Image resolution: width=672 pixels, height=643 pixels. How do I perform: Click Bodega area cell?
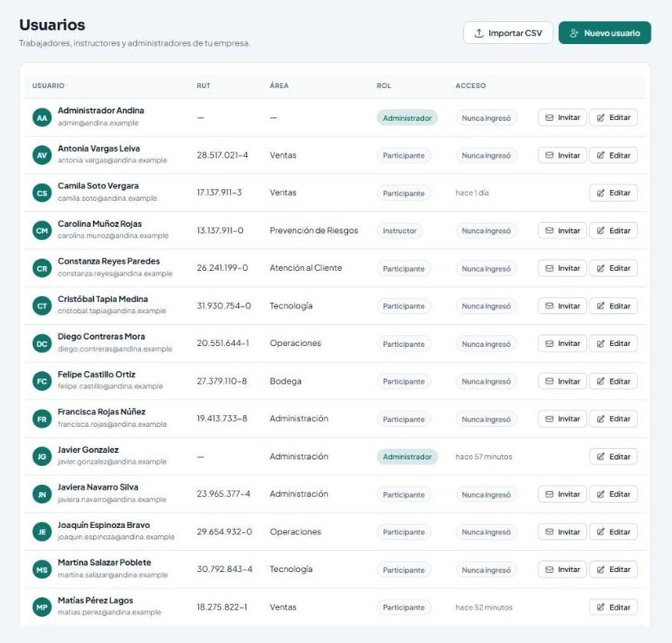(285, 381)
